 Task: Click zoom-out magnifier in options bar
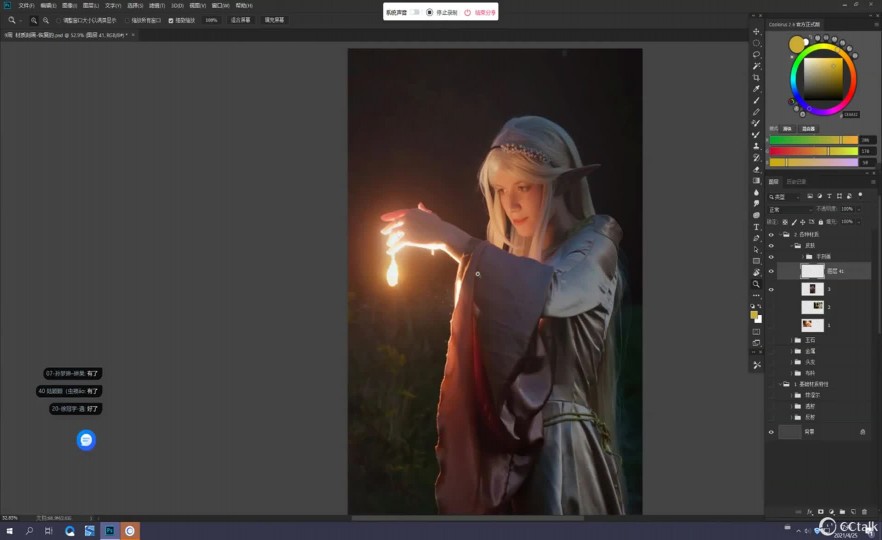[x=46, y=20]
